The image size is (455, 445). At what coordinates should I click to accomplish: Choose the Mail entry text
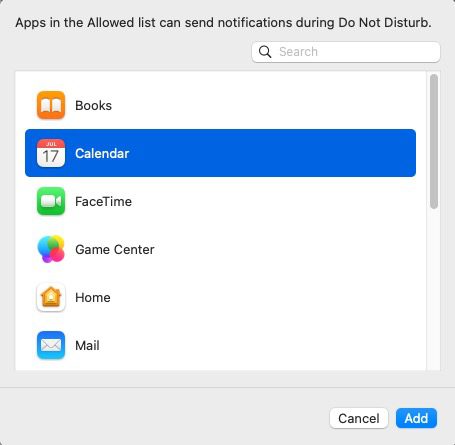tap(87, 345)
